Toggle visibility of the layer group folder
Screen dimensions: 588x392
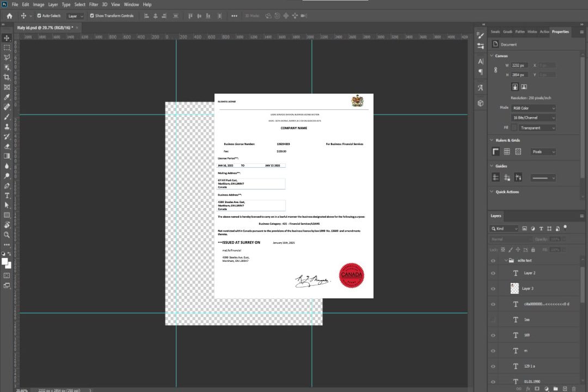tap(493, 261)
